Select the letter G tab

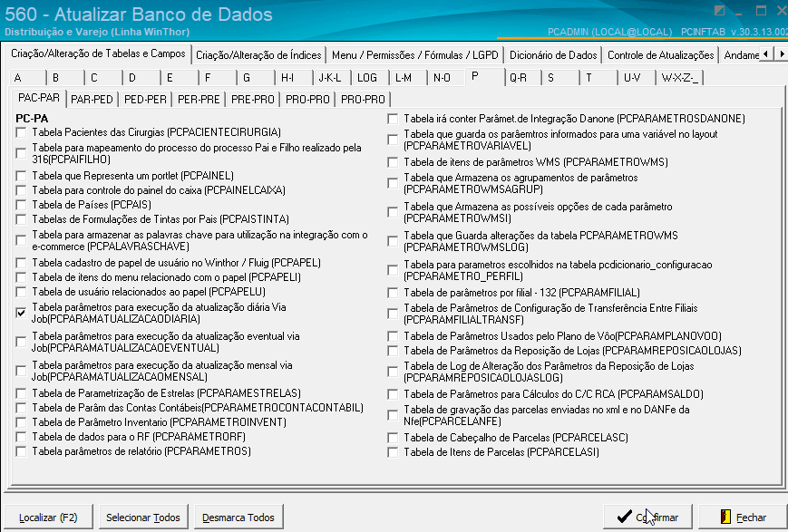tap(257, 78)
